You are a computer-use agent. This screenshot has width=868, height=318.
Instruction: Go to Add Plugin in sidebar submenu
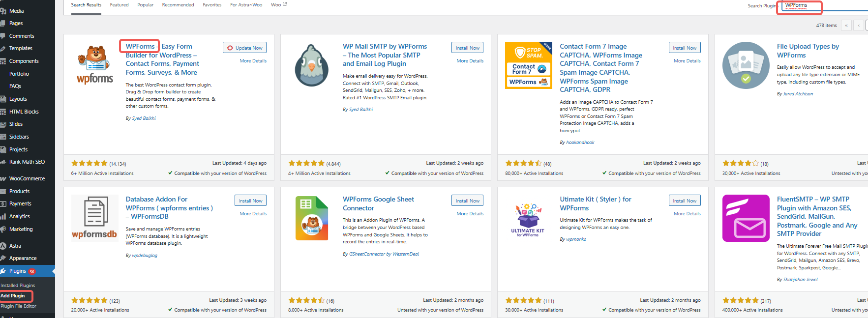(13, 296)
